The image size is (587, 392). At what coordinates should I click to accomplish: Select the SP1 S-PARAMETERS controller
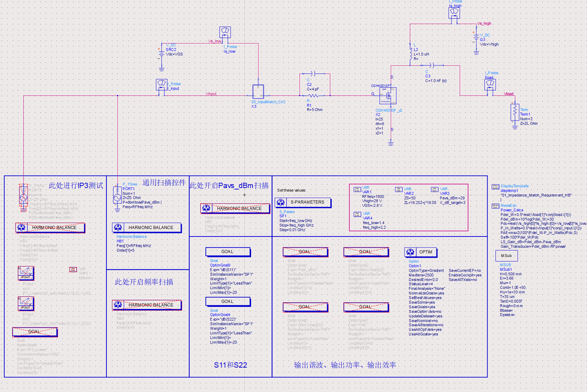tap(303, 203)
